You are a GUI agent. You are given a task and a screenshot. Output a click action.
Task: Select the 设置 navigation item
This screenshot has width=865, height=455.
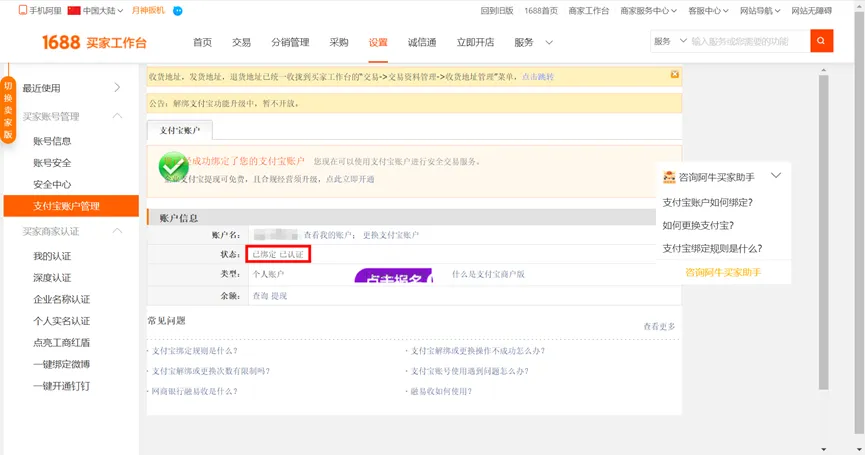[x=378, y=42]
